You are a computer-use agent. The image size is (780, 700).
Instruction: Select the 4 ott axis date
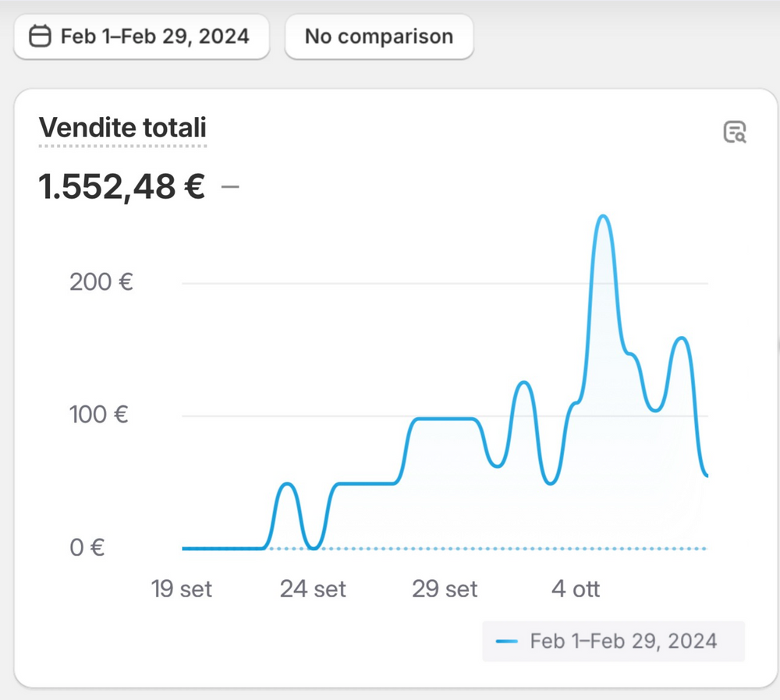[x=576, y=589]
